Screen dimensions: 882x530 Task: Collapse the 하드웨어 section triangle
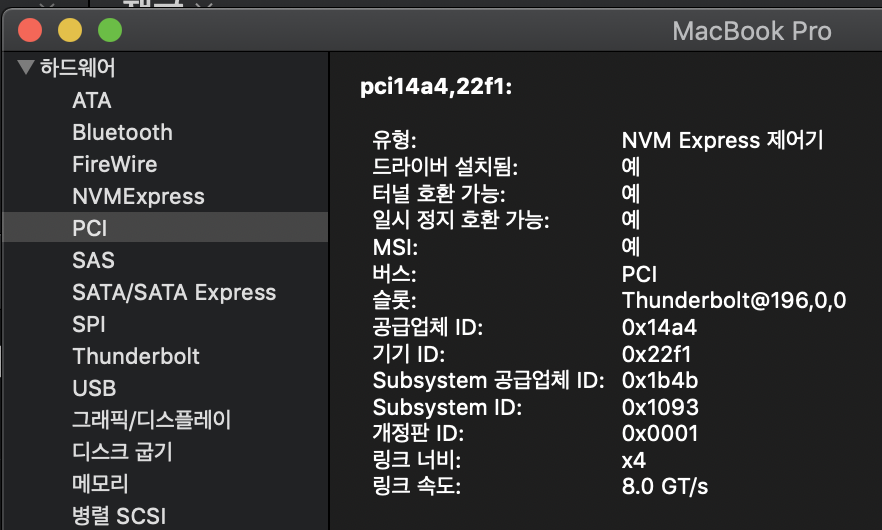click(26, 67)
